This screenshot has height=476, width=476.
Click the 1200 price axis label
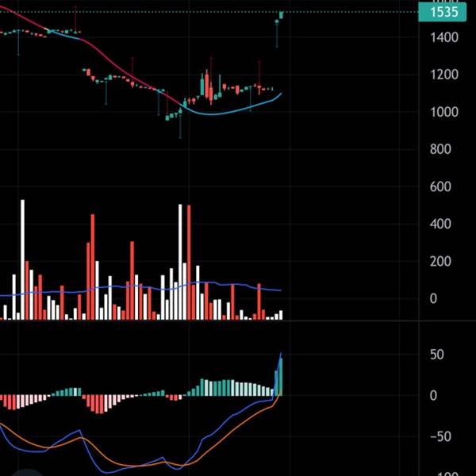444,75
